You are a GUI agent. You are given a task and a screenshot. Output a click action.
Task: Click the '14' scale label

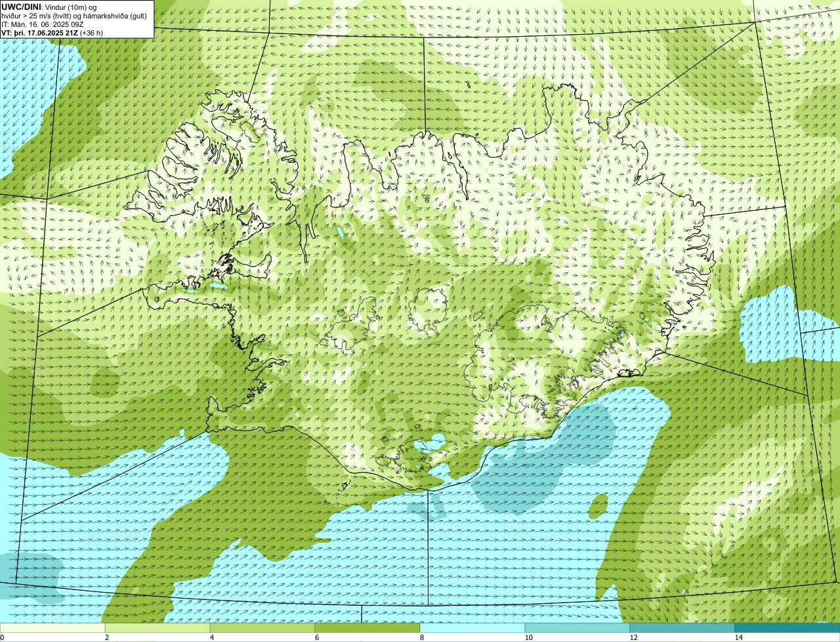(x=738, y=637)
